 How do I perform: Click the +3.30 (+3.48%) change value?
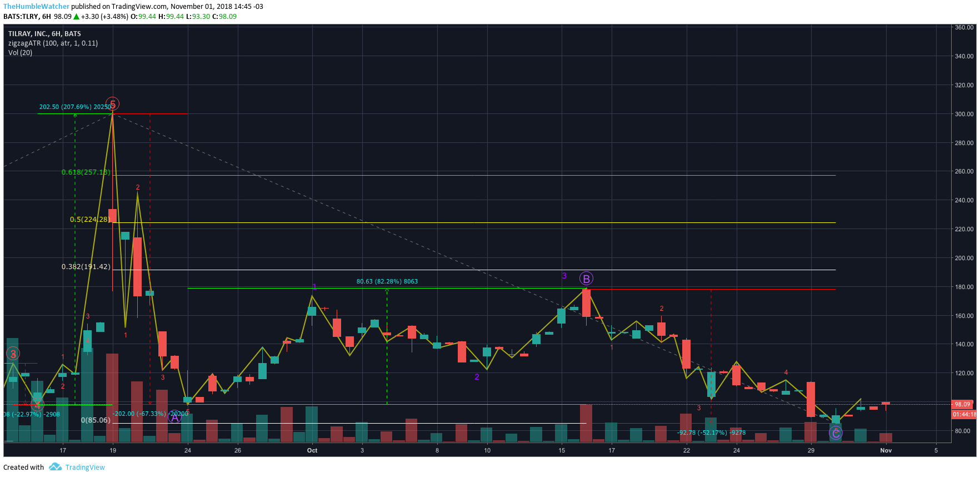pos(104,17)
